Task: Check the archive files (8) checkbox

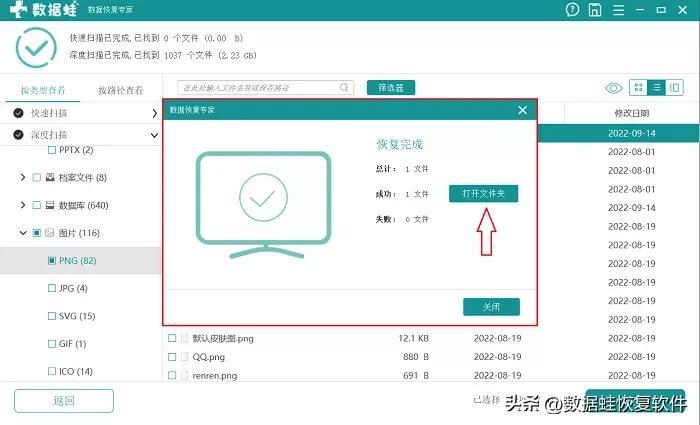Action: pyautogui.click(x=37, y=178)
